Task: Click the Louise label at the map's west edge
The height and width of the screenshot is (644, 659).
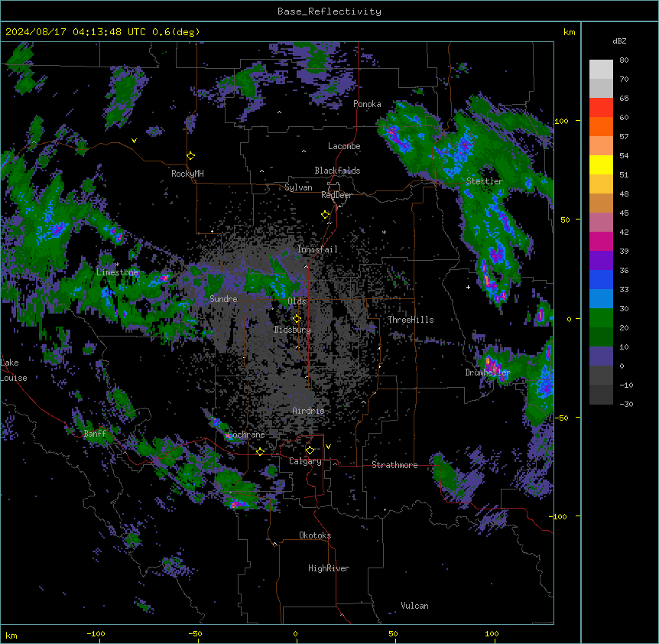Action: point(14,378)
